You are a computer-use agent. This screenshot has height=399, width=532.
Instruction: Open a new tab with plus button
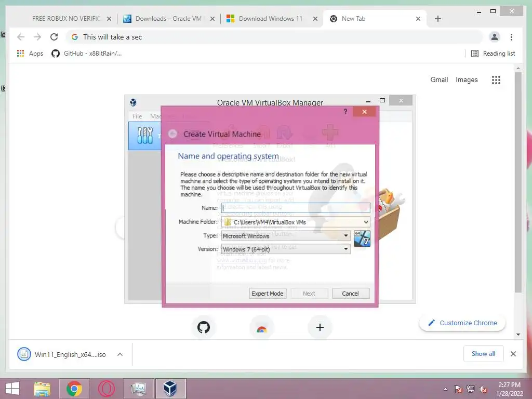tap(437, 19)
